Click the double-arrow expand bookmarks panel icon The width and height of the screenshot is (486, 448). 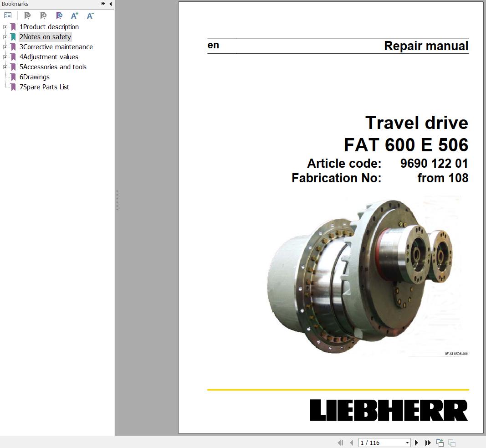pyautogui.click(x=103, y=4)
